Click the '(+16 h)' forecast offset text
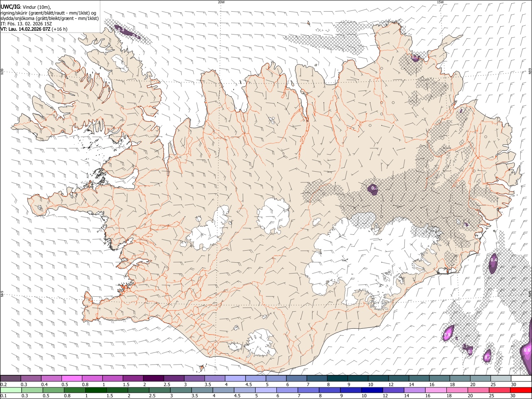The height and width of the screenshot is (399, 532). pyautogui.click(x=60, y=30)
